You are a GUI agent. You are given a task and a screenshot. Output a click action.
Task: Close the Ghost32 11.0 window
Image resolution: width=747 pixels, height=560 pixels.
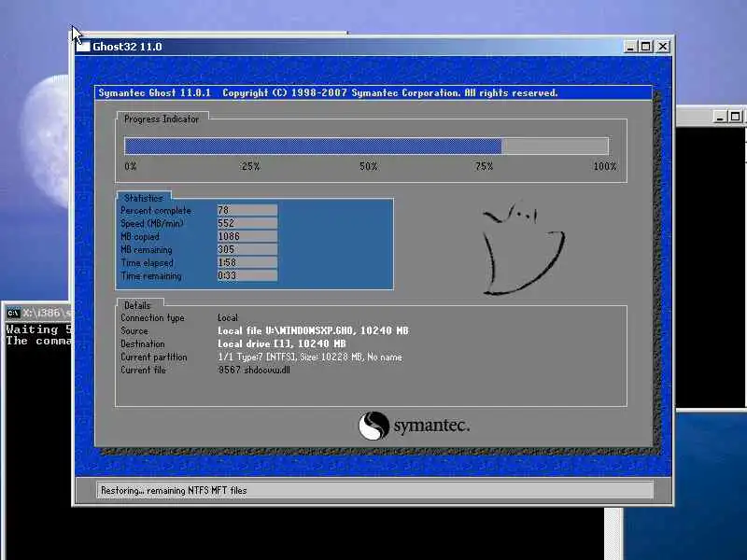663,47
